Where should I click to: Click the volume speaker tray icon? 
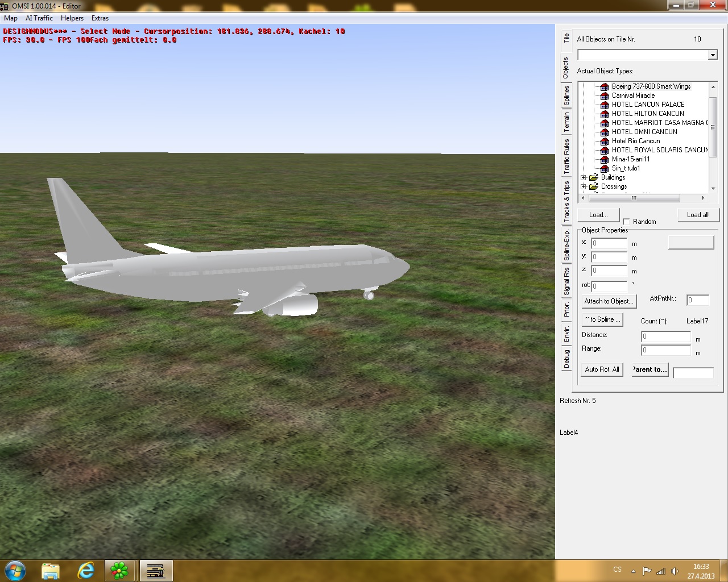coord(675,571)
